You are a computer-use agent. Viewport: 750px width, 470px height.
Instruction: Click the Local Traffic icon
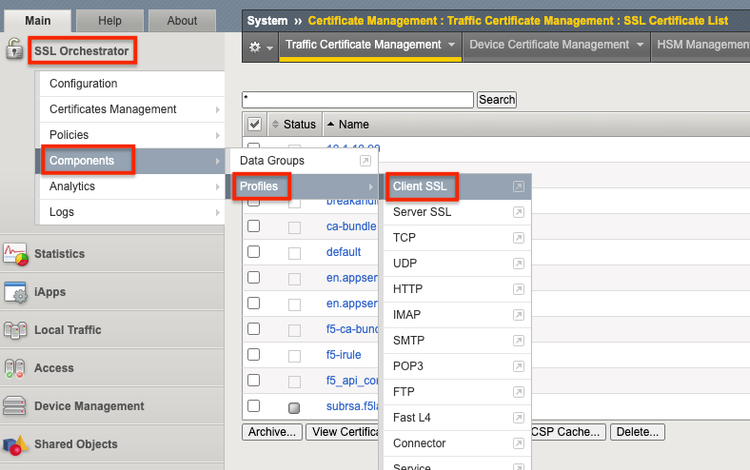tap(15, 330)
